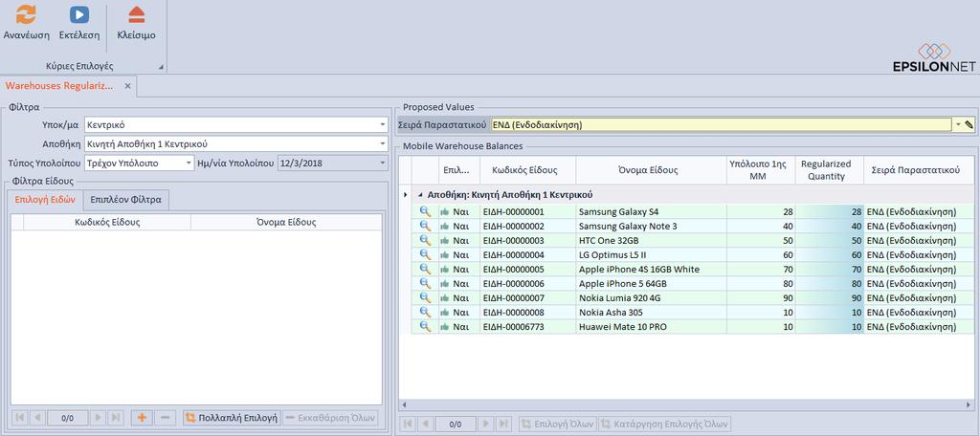
Task: Click the Huawei Mate 10 PRO name cell
Action: coord(651,327)
